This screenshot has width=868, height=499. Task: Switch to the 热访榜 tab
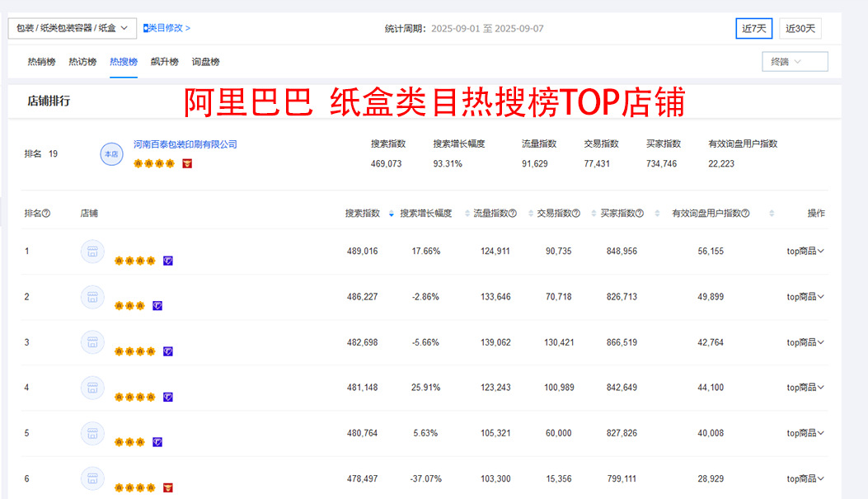coord(82,62)
